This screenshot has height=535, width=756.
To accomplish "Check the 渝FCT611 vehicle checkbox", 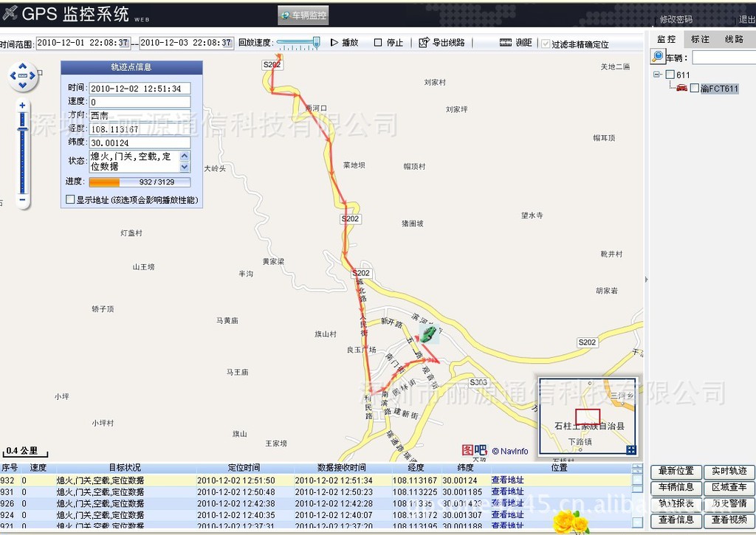I will (x=695, y=89).
